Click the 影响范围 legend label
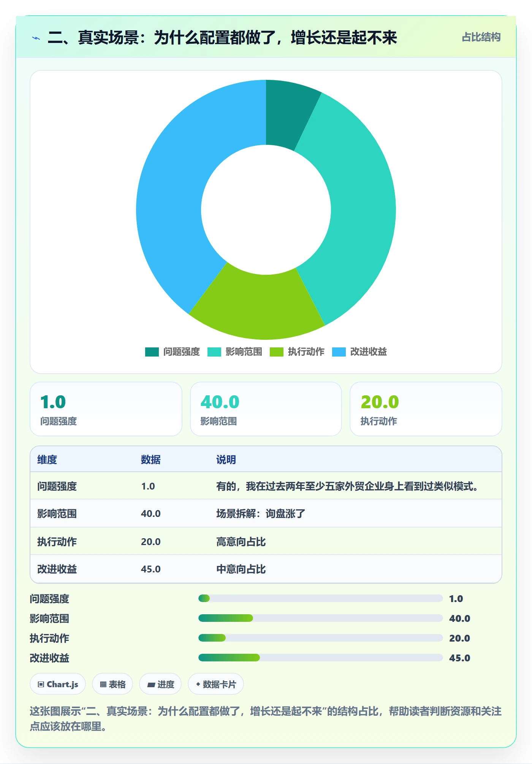This screenshot has height=764, width=532. tap(244, 352)
